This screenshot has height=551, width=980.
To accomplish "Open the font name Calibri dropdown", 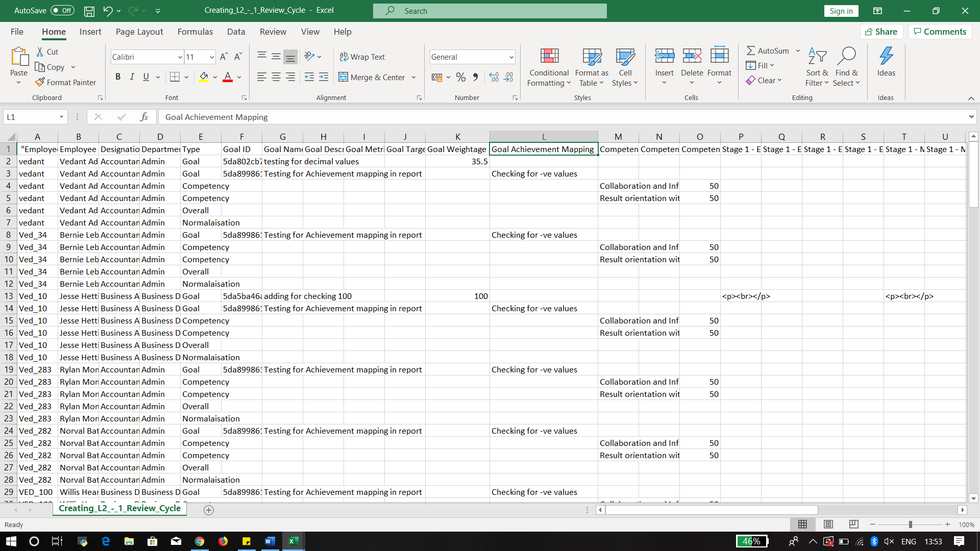I will tap(180, 57).
